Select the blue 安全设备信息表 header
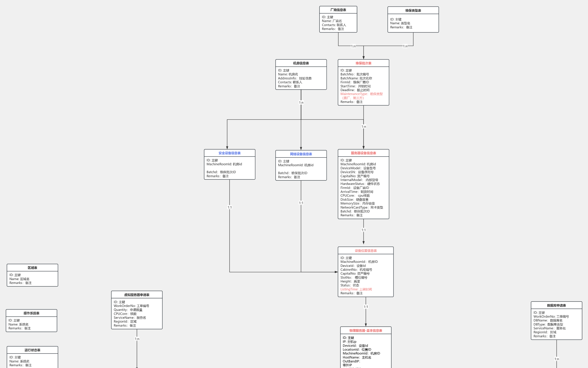 pyautogui.click(x=229, y=153)
